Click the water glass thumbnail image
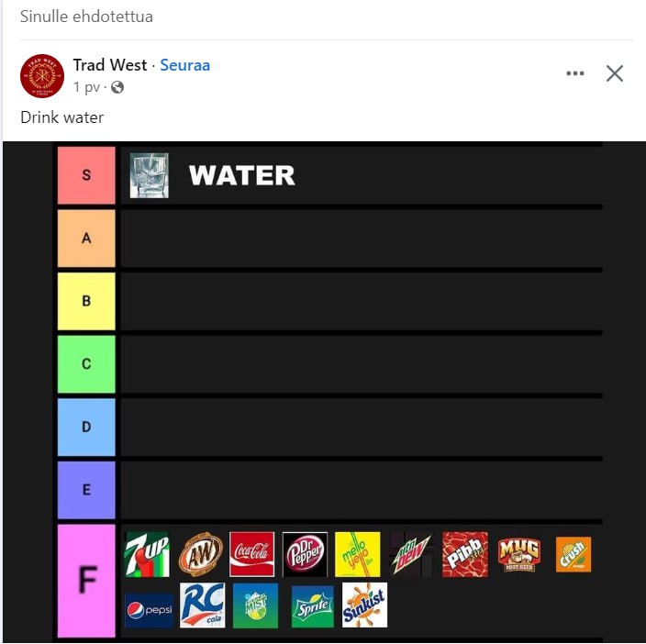This screenshot has height=644, width=646. (x=149, y=175)
